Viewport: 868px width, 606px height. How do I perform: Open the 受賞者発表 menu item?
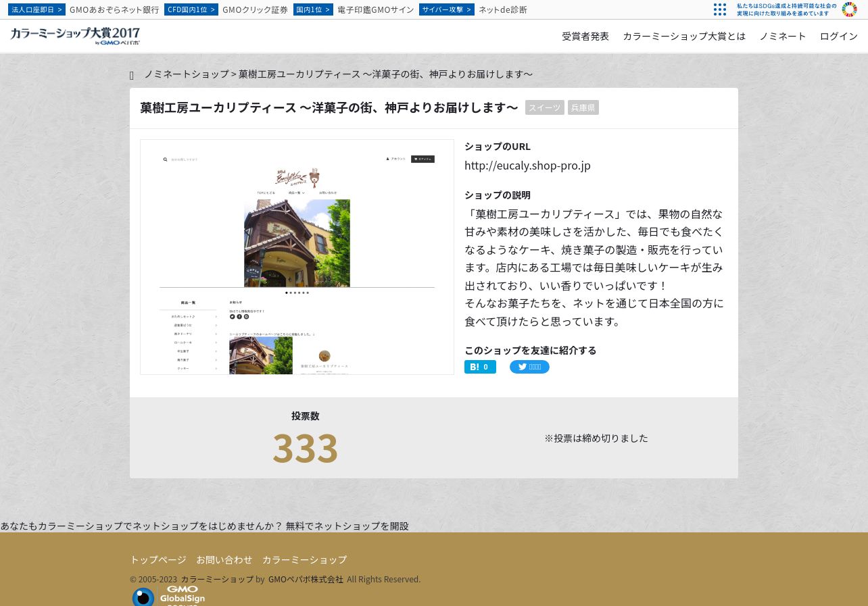coord(585,36)
